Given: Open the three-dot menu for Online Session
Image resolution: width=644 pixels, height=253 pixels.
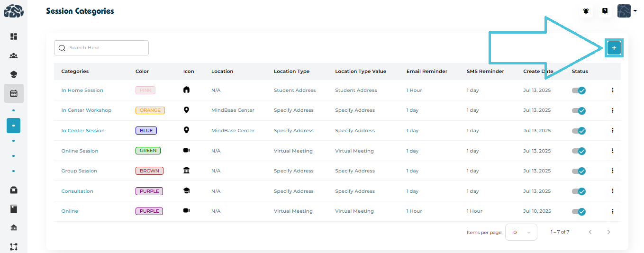Looking at the screenshot, I should click(612, 151).
